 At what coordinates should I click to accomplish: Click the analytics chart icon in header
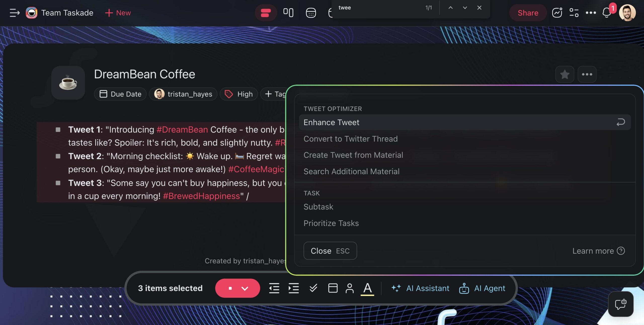(557, 12)
